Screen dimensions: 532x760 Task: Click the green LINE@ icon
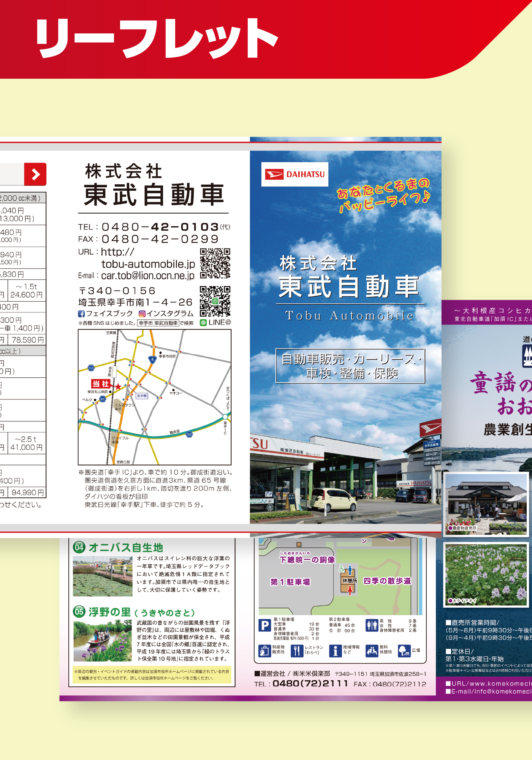pos(203,323)
